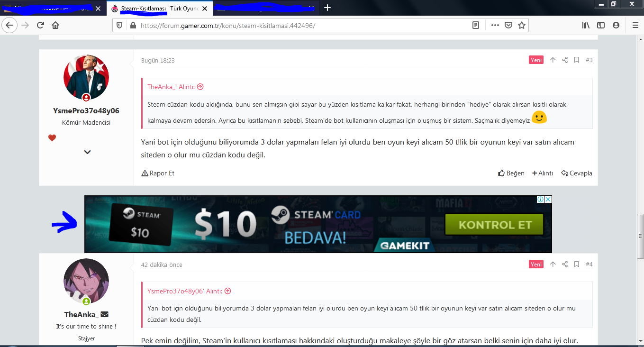
Task: Save page to Pocket
Action: (x=508, y=25)
